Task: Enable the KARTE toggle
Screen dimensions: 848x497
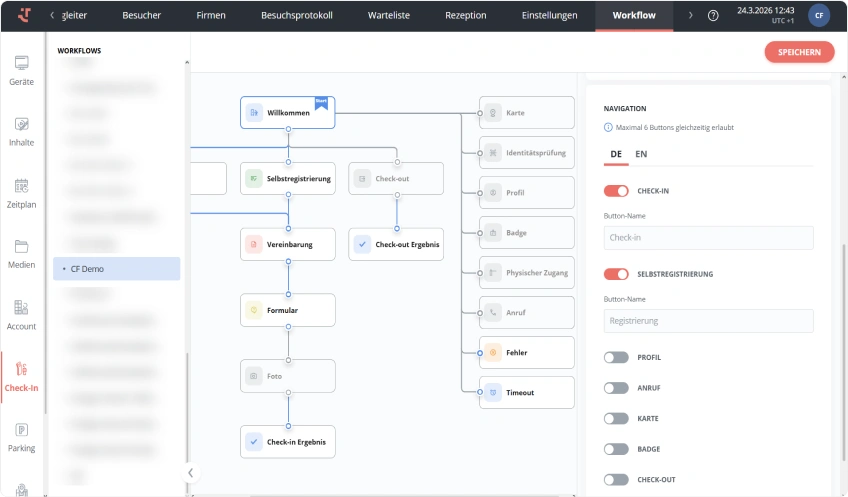Action: click(616, 419)
